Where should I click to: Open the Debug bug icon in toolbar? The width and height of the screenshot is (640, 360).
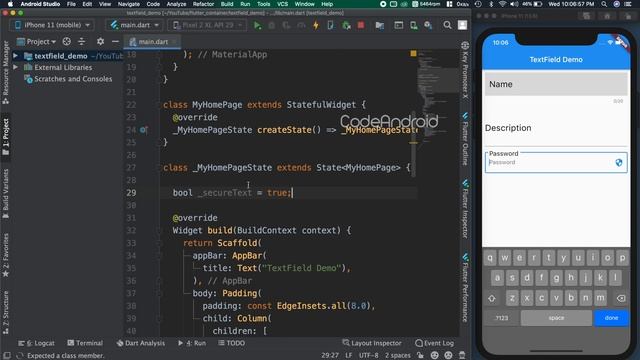271,25
